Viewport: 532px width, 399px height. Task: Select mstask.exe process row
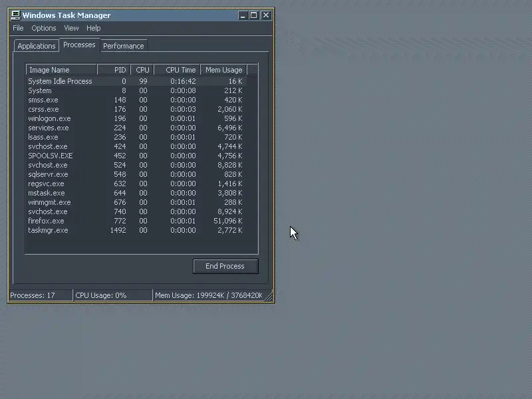[136, 193]
